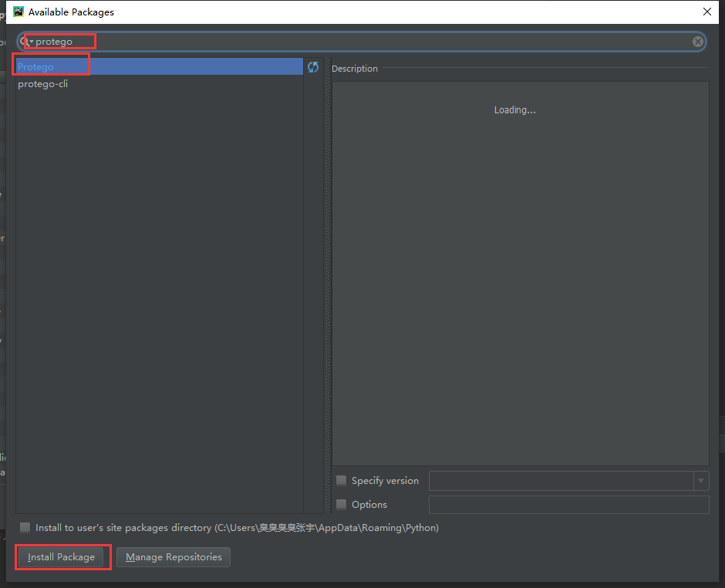Select the protego-cli package
Screen dimensions: 725x588
pos(160,83)
